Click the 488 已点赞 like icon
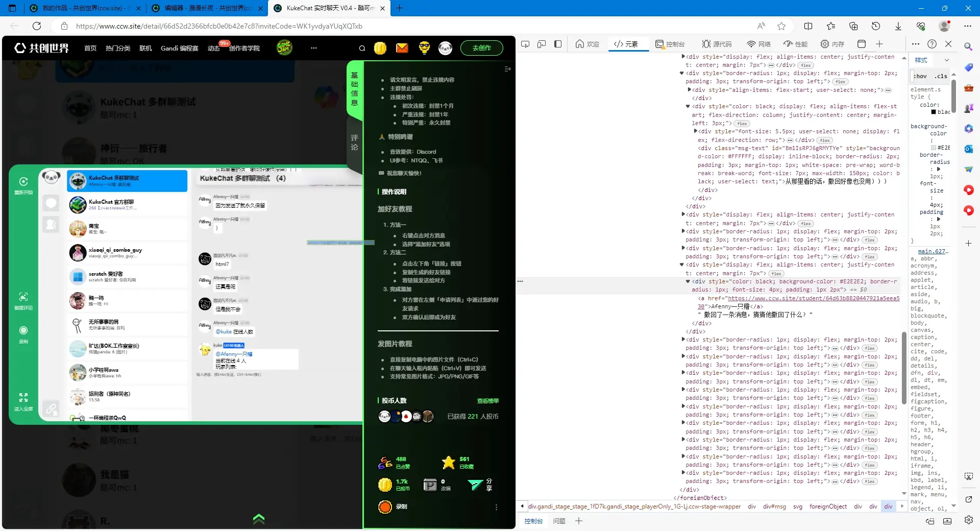Viewport: 980px width, 531px height. click(385, 463)
